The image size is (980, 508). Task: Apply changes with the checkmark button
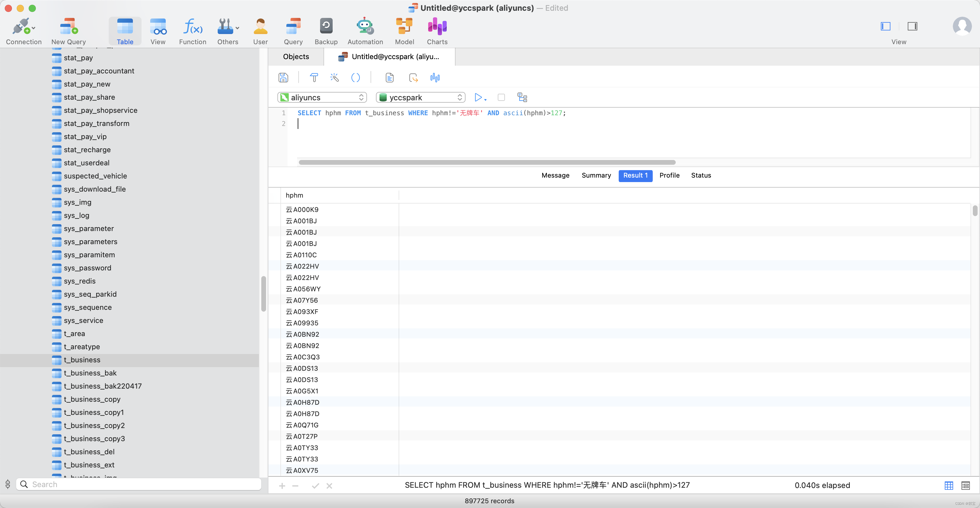[315, 486]
